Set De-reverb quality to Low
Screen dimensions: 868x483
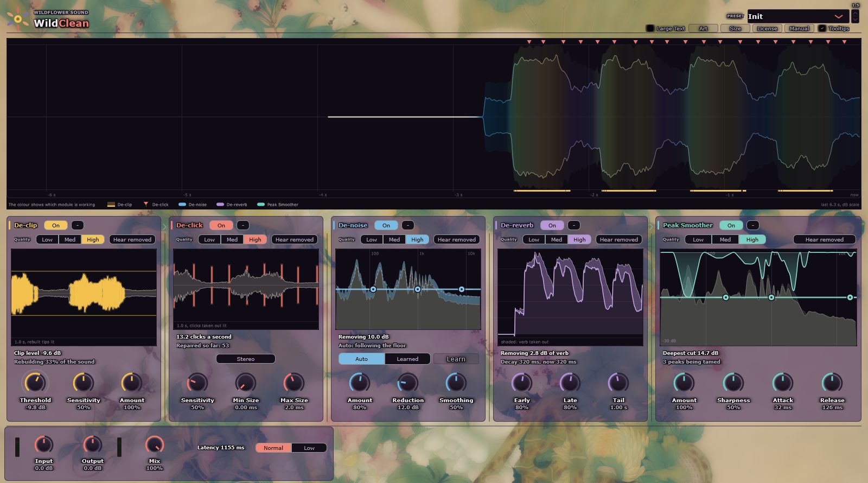pyautogui.click(x=534, y=239)
